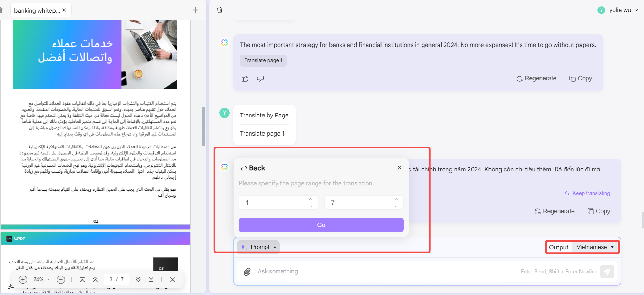Click the send message arrow button

(x=607, y=272)
